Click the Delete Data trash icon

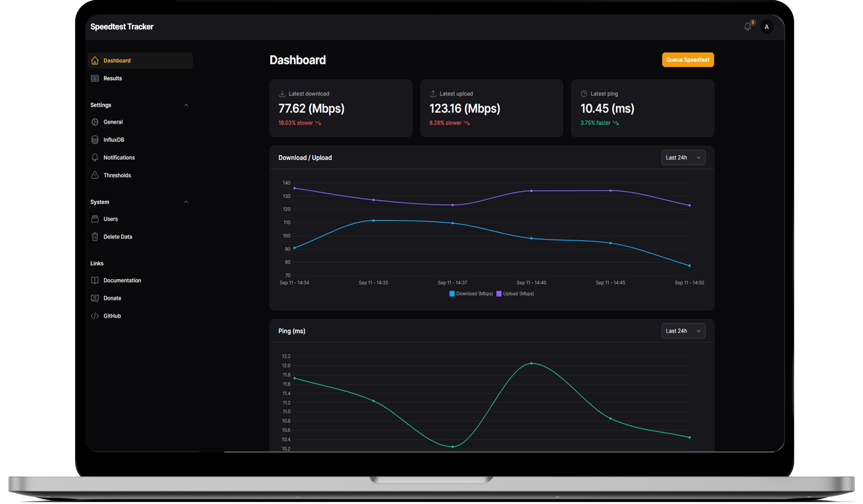[94, 237]
